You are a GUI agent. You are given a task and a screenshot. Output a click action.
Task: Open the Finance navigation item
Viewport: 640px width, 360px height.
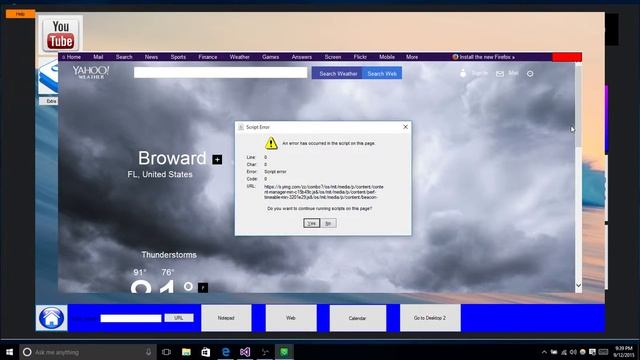coord(208,57)
